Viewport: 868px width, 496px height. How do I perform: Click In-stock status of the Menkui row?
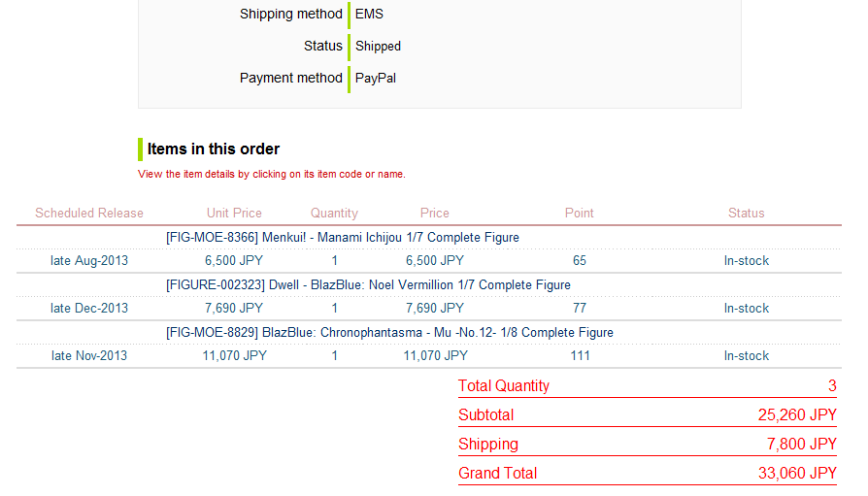747,261
